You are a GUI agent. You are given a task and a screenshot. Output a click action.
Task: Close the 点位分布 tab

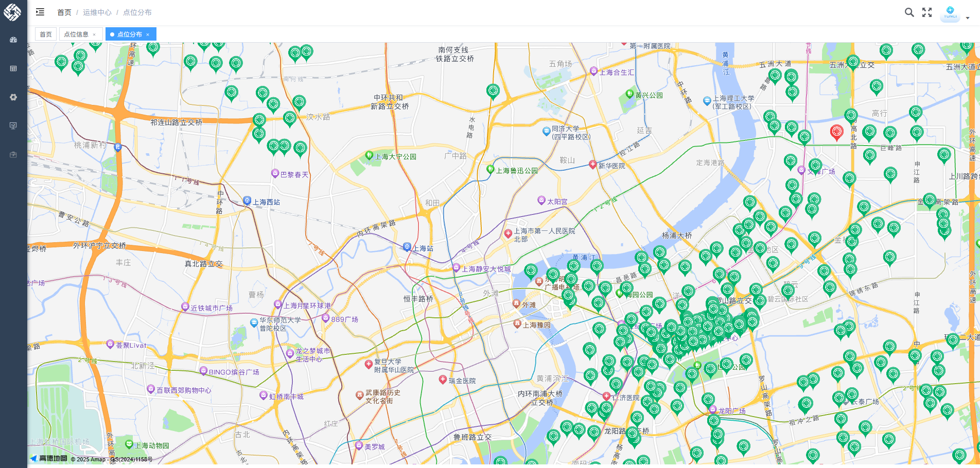(x=148, y=34)
